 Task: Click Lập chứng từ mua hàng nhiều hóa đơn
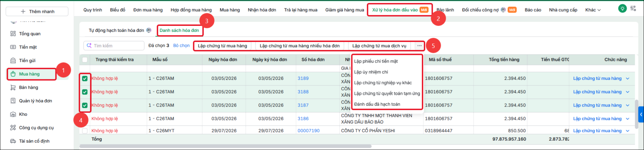coord(299,46)
